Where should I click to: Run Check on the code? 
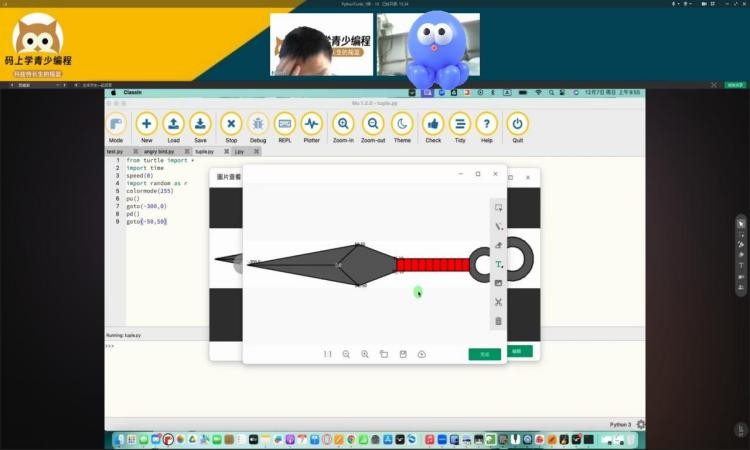tap(433, 124)
